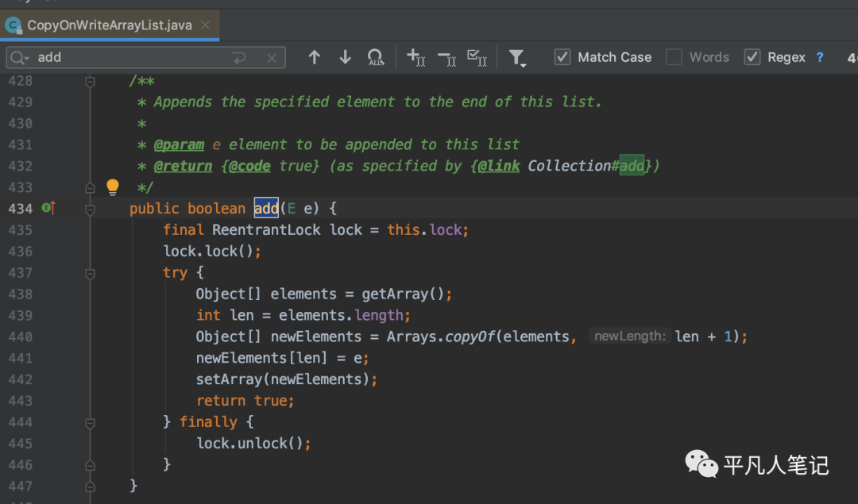
Task: Open the search help question mark
Action: (x=820, y=57)
